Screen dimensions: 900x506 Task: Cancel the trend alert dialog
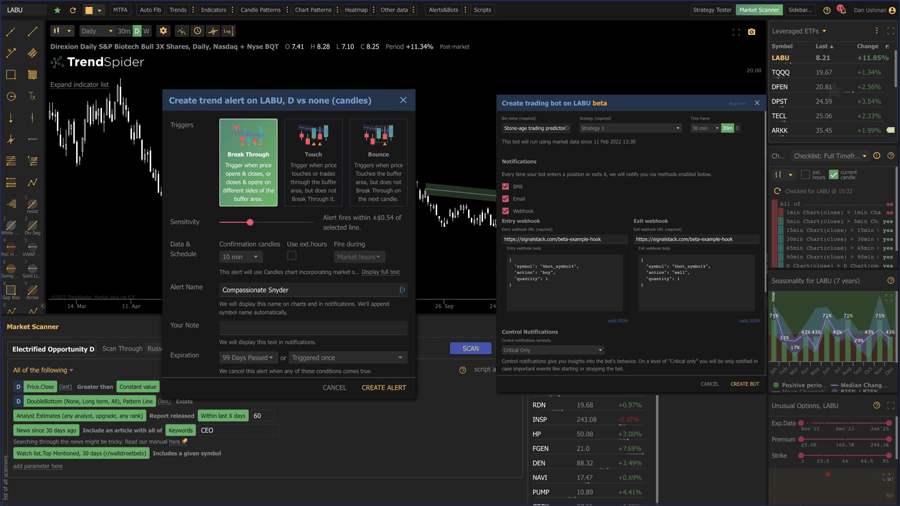click(334, 388)
